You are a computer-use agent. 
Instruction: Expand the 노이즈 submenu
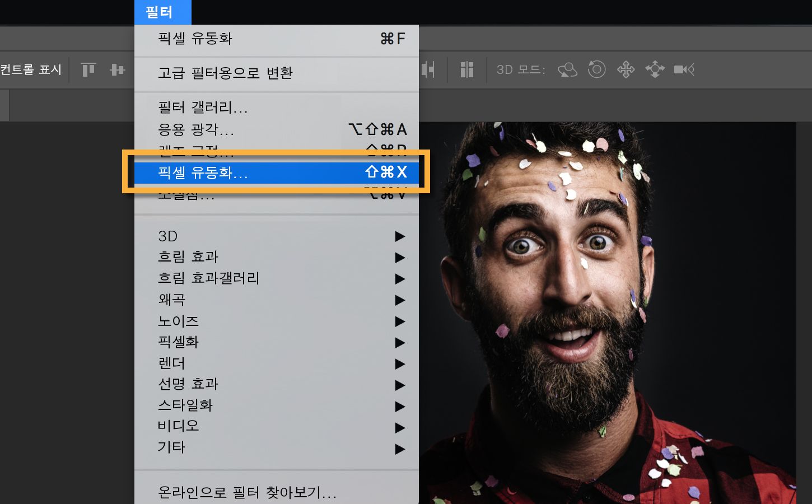(x=178, y=321)
